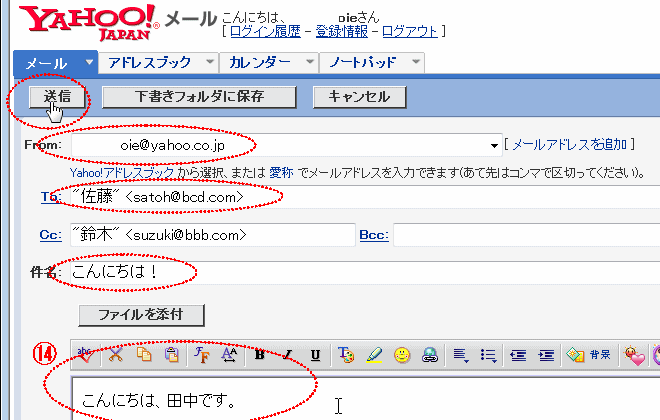Click the scissors cut icon

click(116, 354)
